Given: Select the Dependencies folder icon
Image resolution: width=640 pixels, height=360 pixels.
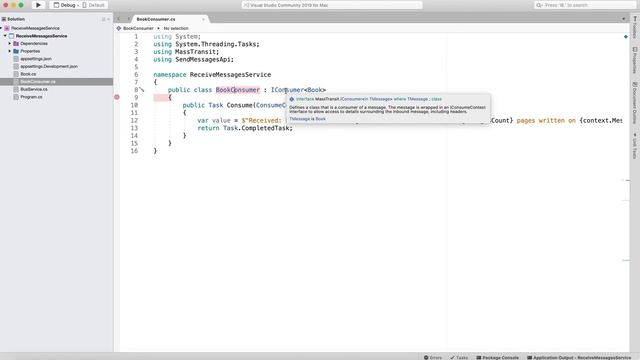Looking at the screenshot, I should coord(16,43).
